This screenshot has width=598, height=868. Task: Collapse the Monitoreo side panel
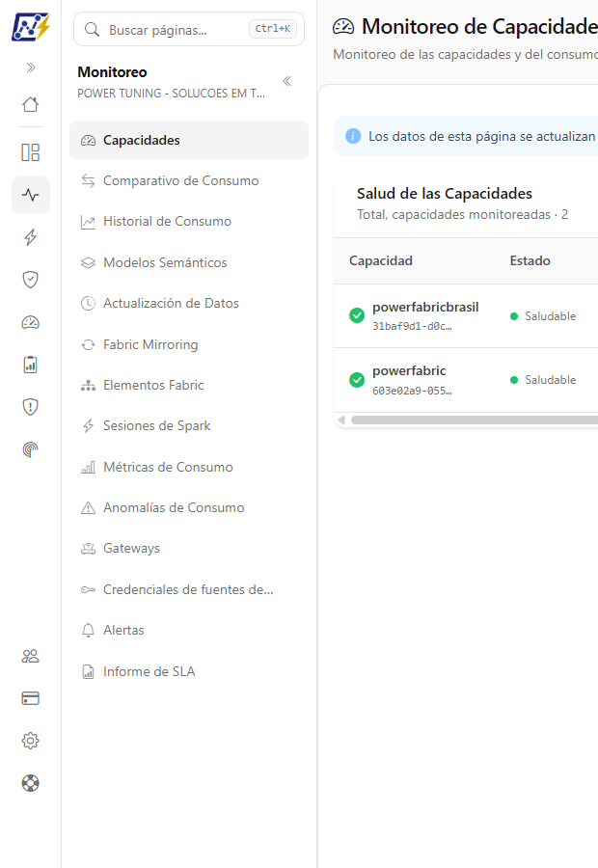286,81
